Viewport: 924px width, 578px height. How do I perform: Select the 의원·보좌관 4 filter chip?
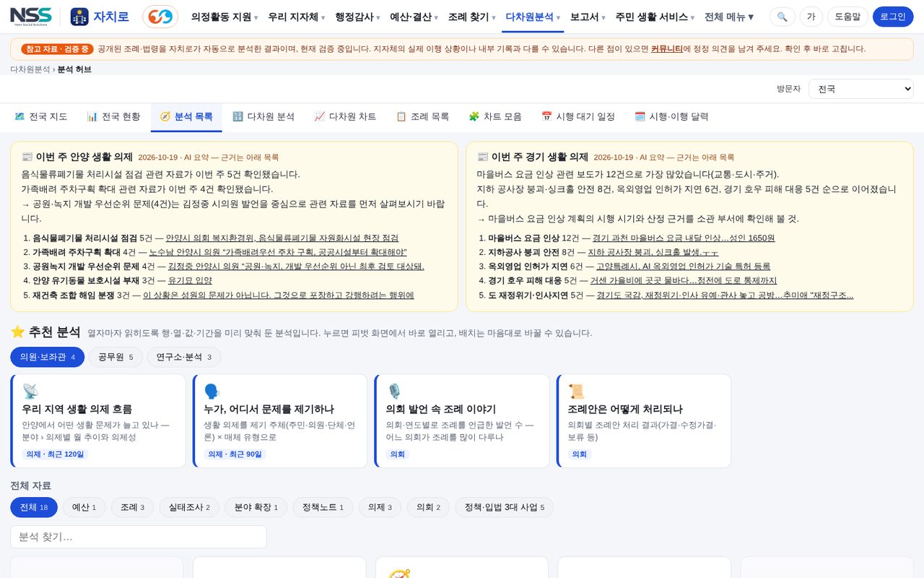click(48, 357)
